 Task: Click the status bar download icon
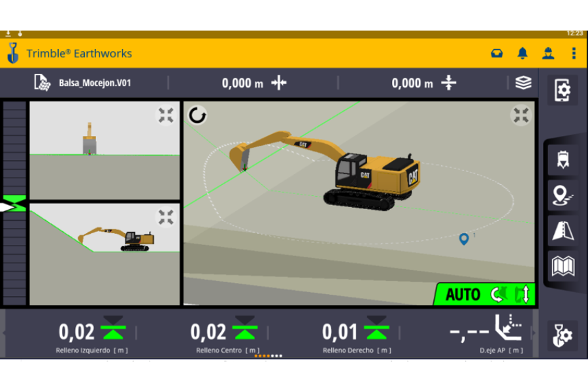(x=8, y=34)
